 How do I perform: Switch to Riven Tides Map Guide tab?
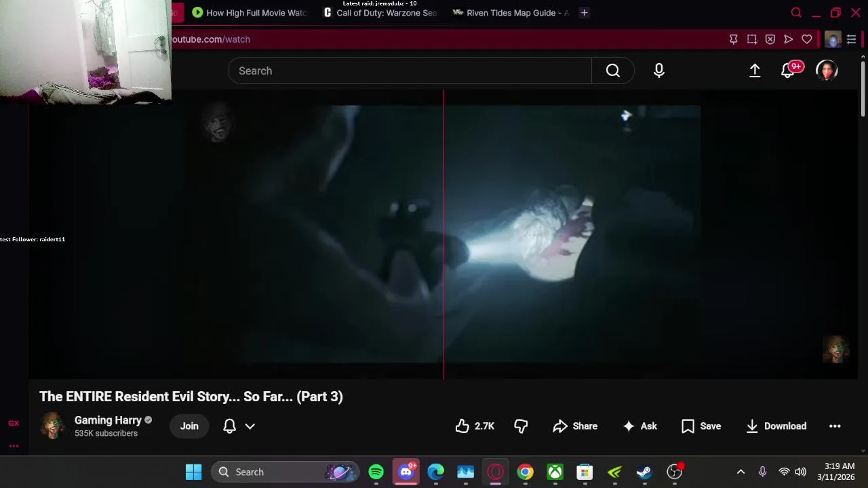[x=510, y=13]
